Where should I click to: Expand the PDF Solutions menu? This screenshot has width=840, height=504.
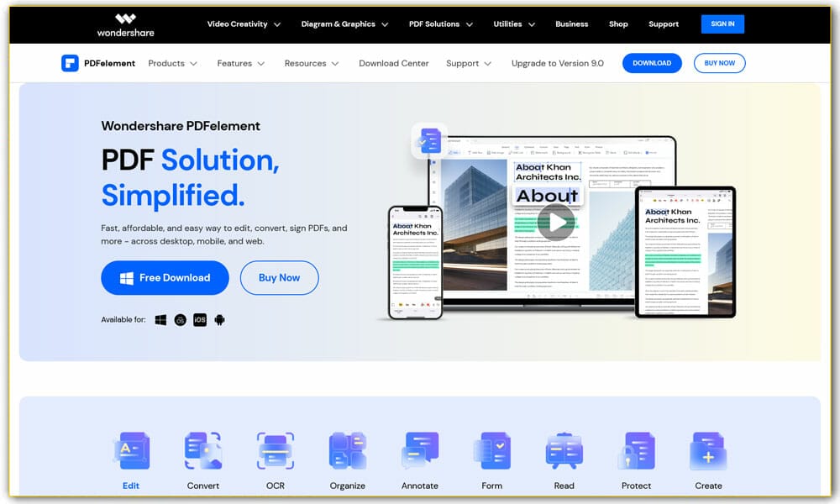pos(434,24)
